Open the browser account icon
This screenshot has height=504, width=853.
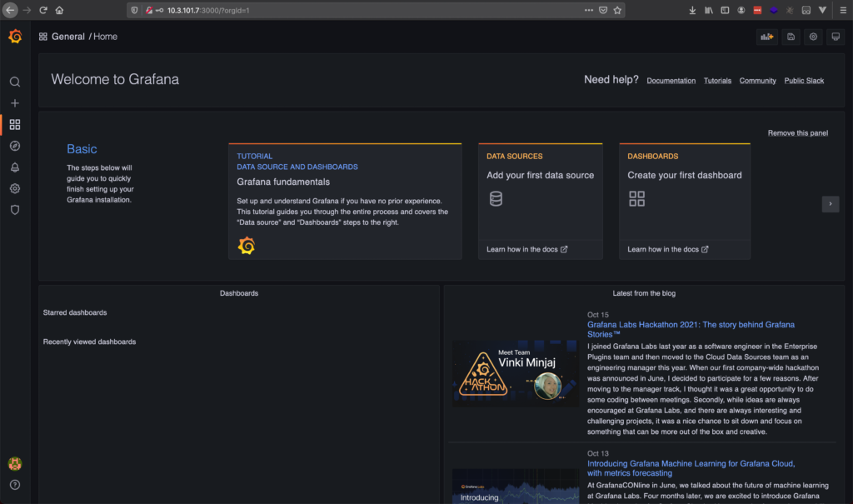[x=741, y=10]
